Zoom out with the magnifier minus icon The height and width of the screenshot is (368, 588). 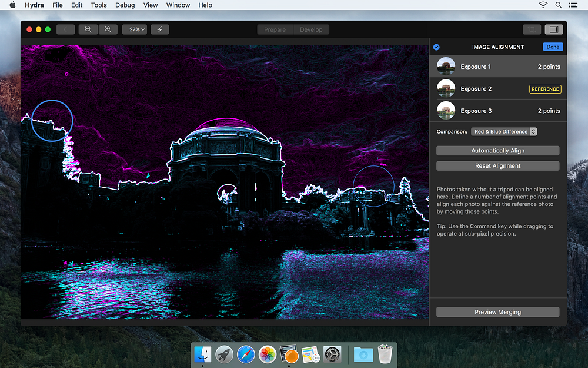point(88,29)
